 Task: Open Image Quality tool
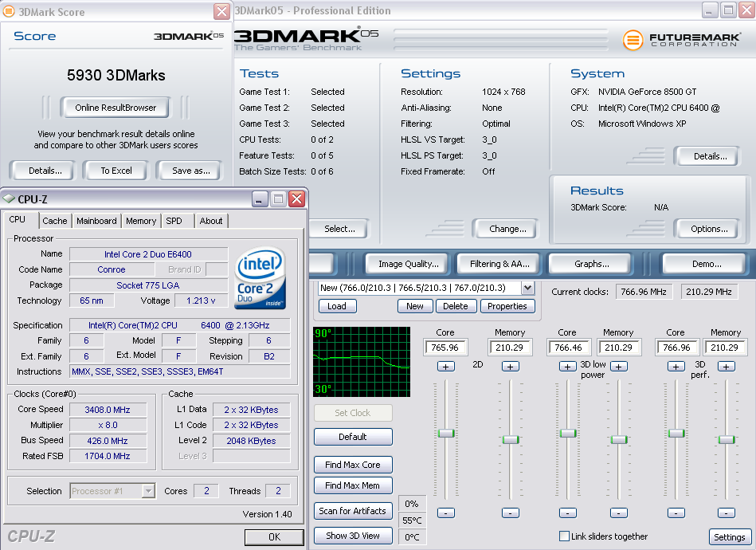pos(409,264)
